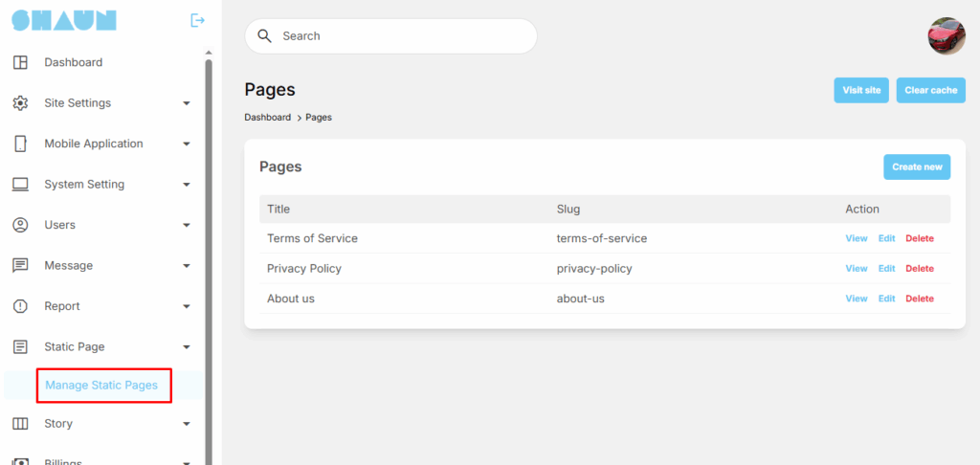Viewport: 980px width, 465px height.
Task: Click the Dashboard grid icon in sidebar
Action: 20,62
